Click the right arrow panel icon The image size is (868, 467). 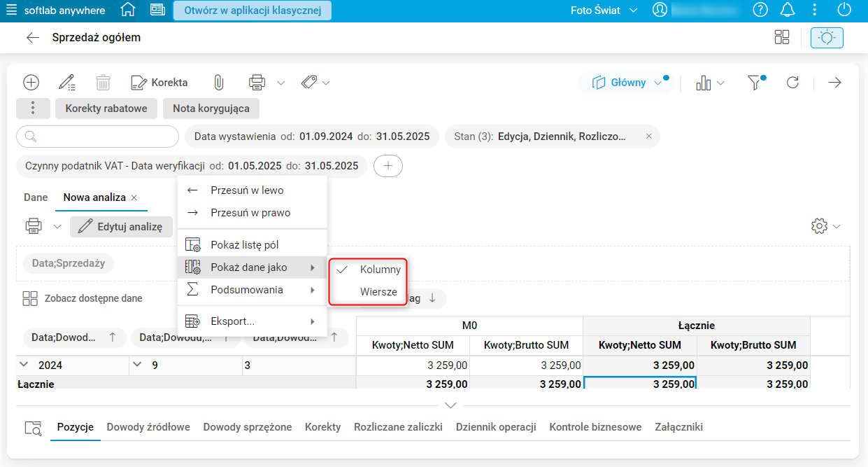click(834, 83)
